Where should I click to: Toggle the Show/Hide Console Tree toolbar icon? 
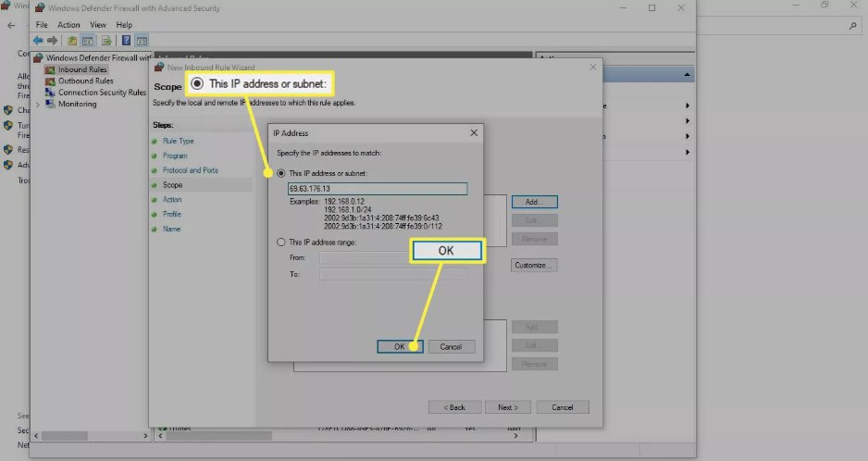(88, 41)
